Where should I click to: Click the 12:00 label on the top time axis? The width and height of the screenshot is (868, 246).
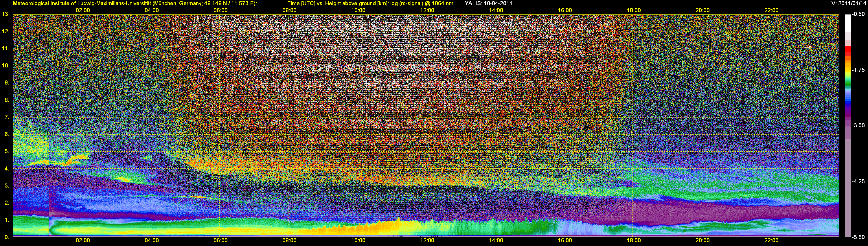427,10
